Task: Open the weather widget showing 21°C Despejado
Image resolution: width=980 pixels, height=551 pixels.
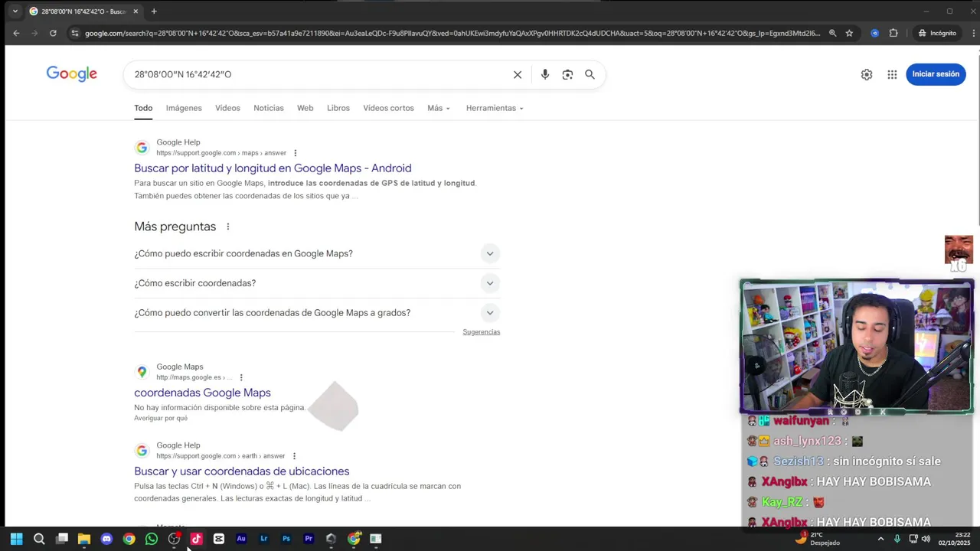Action: click(818, 539)
